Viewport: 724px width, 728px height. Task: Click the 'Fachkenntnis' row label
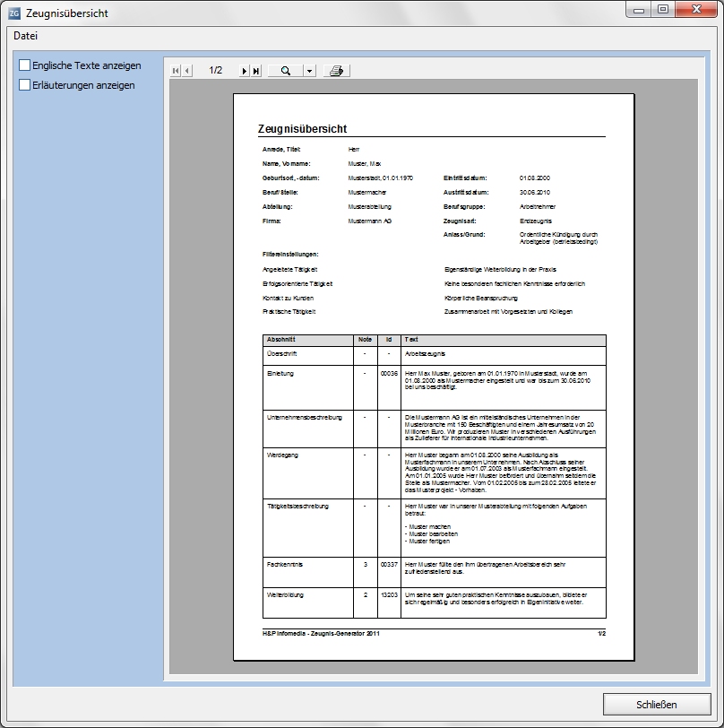pos(285,565)
